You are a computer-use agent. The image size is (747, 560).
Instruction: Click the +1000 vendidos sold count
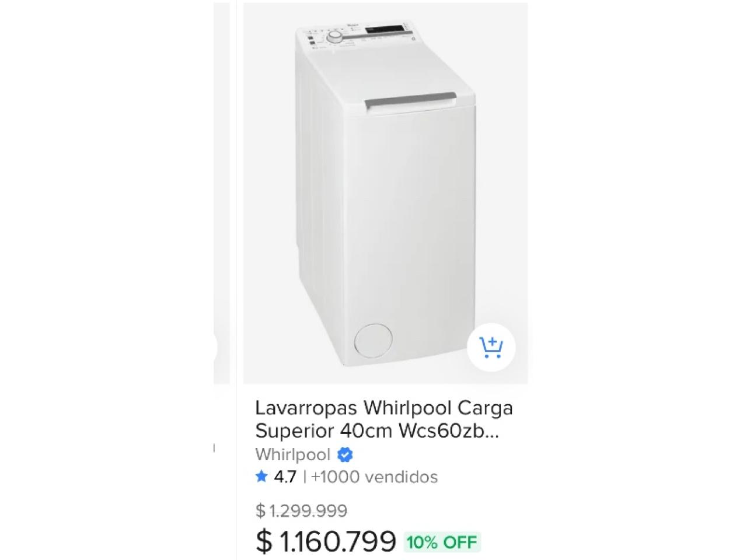(374, 477)
